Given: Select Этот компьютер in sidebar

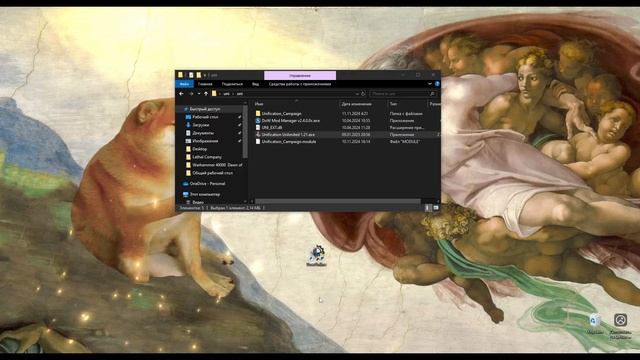Looking at the screenshot, I should click(x=205, y=195).
